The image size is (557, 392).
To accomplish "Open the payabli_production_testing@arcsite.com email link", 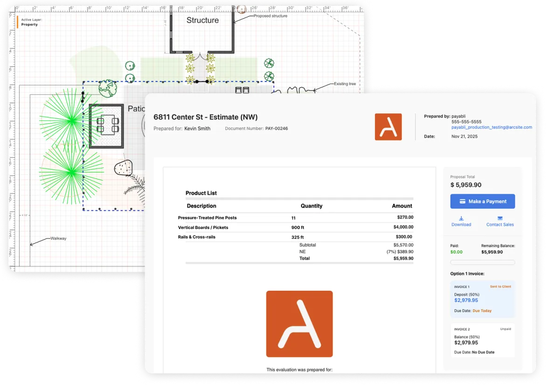I will click(x=492, y=127).
